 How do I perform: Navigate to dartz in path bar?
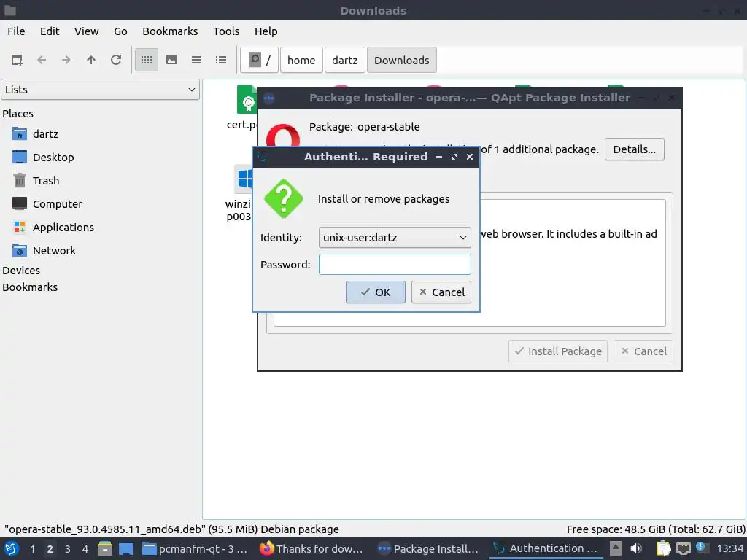tap(344, 60)
